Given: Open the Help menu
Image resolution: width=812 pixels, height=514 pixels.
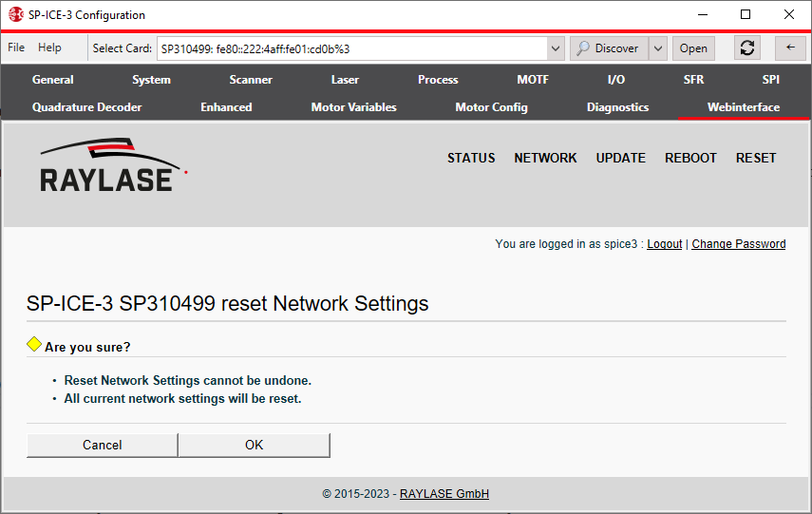Looking at the screenshot, I should point(49,48).
